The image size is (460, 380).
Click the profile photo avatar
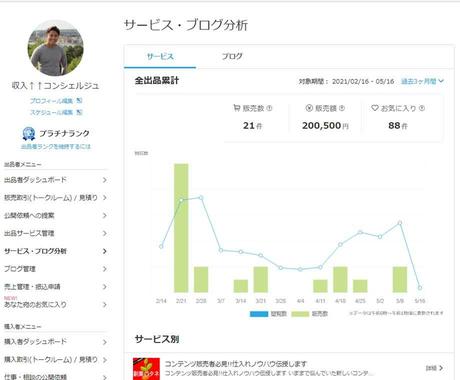56,48
